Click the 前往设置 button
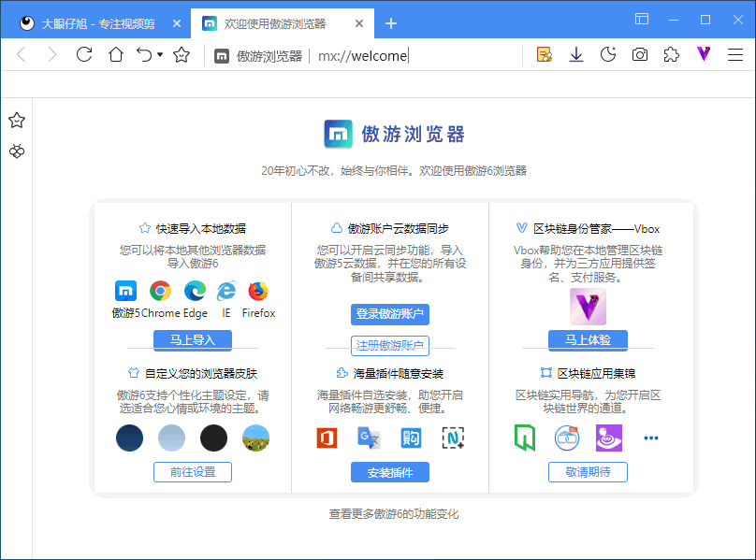 [x=193, y=472]
